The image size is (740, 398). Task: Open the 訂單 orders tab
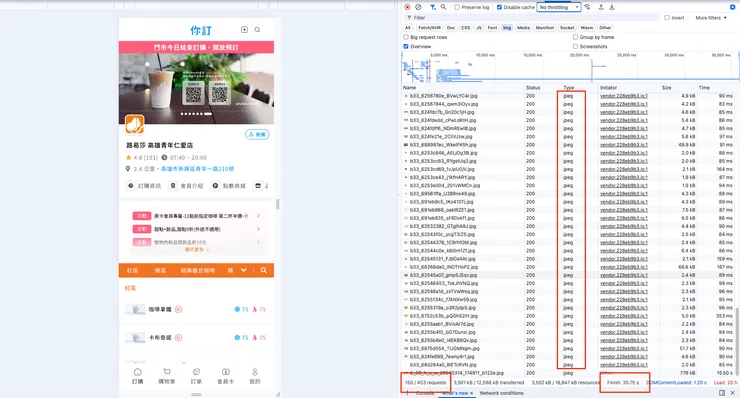[196, 376]
